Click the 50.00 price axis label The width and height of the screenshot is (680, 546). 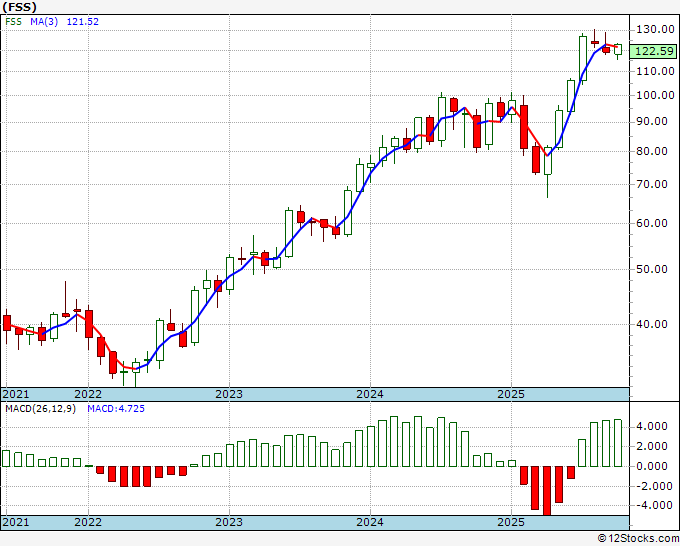[x=652, y=269]
